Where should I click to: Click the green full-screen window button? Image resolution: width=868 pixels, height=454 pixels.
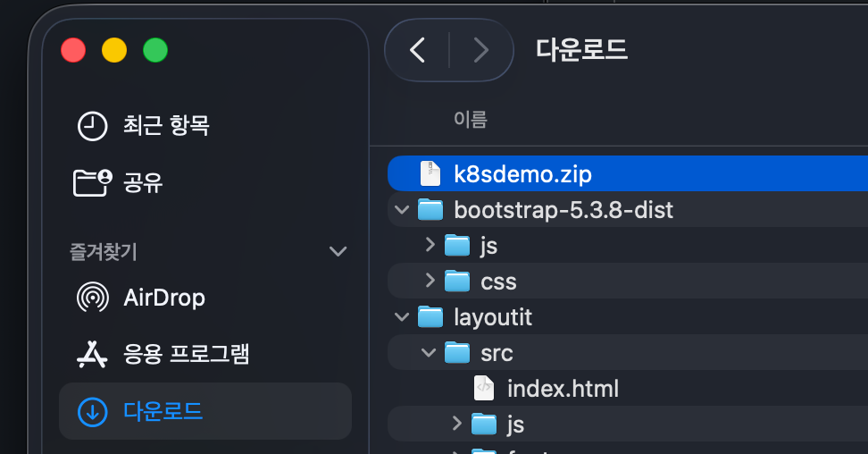155,50
